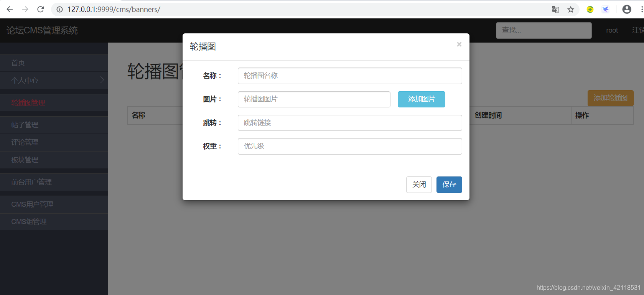Screen dimensions: 644x295
Task: Click the 查找... search box
Action: (x=544, y=30)
